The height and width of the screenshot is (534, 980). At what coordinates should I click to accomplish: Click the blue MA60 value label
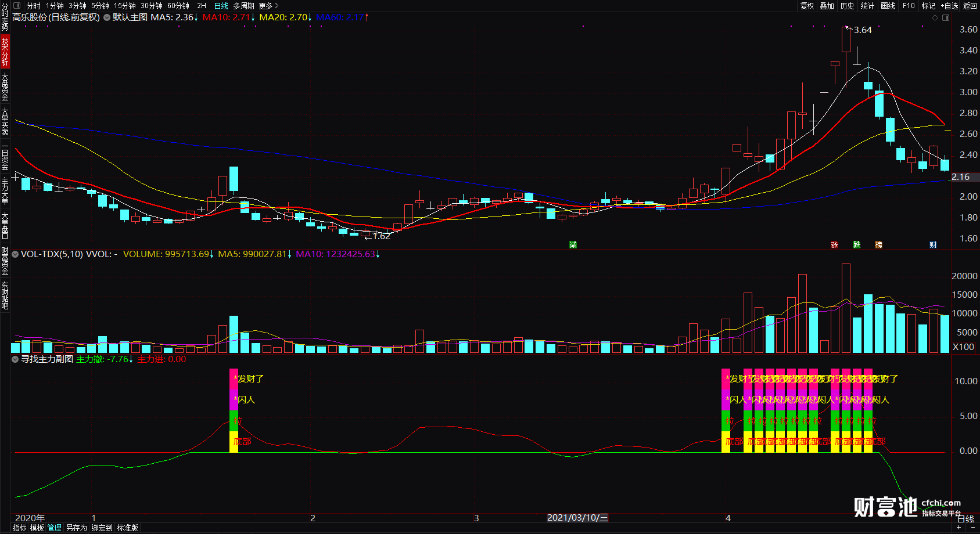tap(343, 17)
